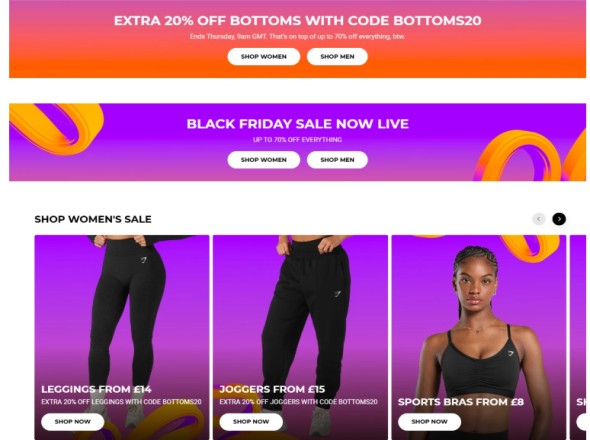
Task: Click Shop Men in the Bottoms20 banner
Action: click(337, 56)
